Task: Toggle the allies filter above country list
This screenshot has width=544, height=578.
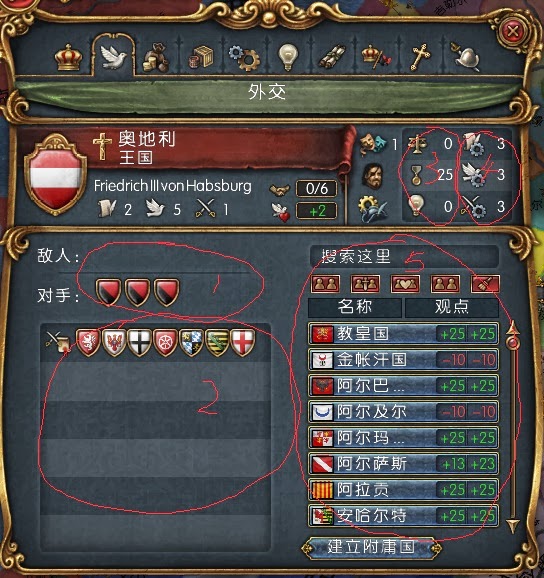Action: pyautogui.click(x=325, y=284)
